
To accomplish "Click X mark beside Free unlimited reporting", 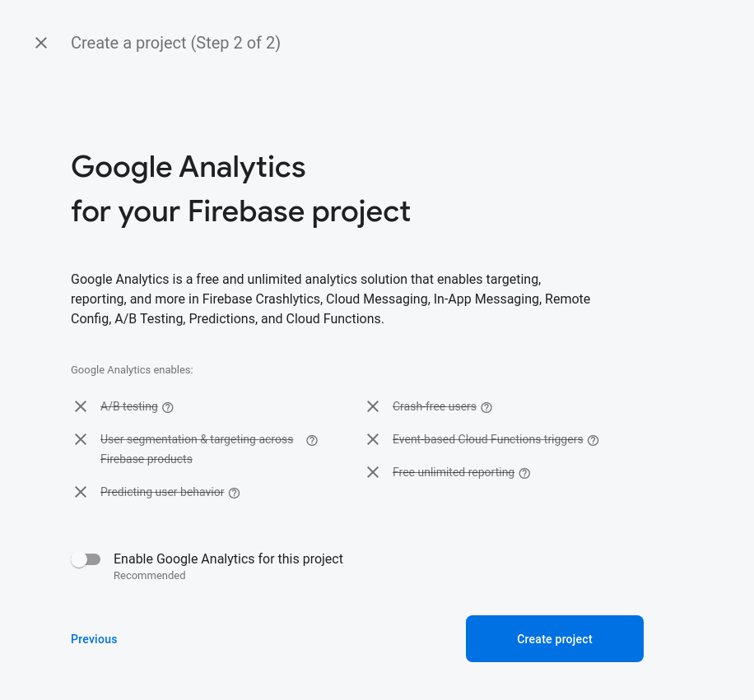I will pos(373,472).
